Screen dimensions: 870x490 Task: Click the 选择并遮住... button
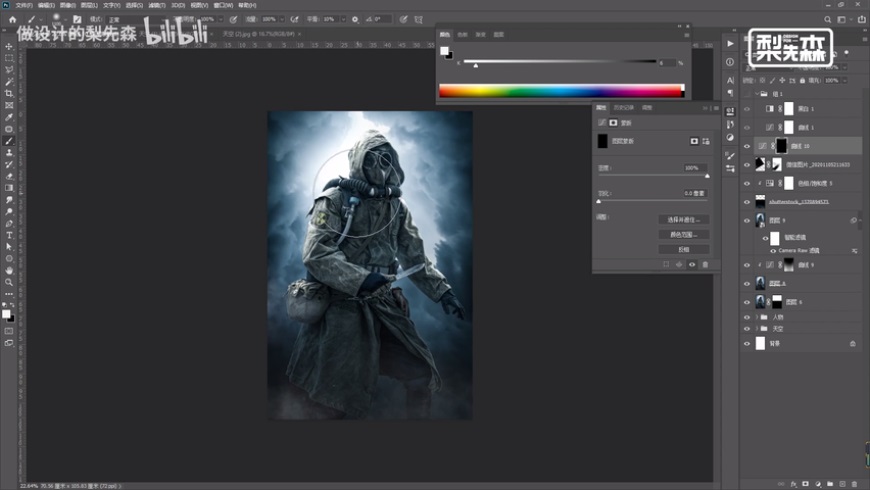click(x=684, y=220)
